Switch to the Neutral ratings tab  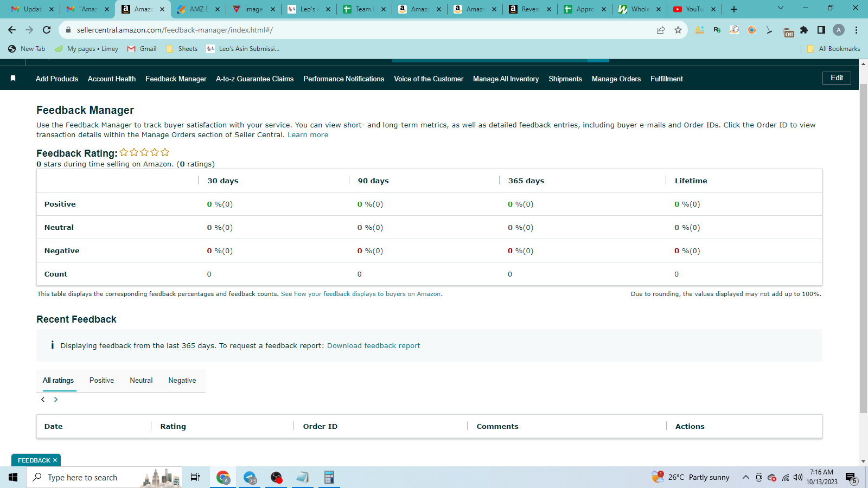pos(141,380)
